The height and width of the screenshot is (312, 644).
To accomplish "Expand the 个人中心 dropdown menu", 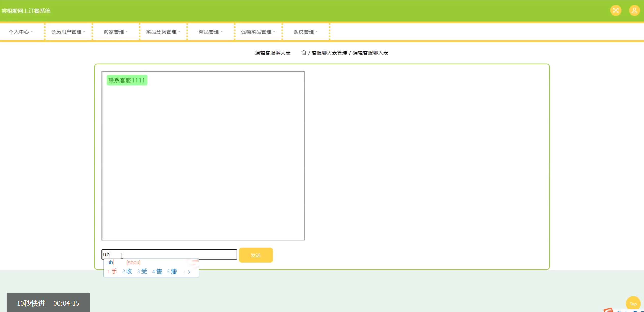I will 21,32.
